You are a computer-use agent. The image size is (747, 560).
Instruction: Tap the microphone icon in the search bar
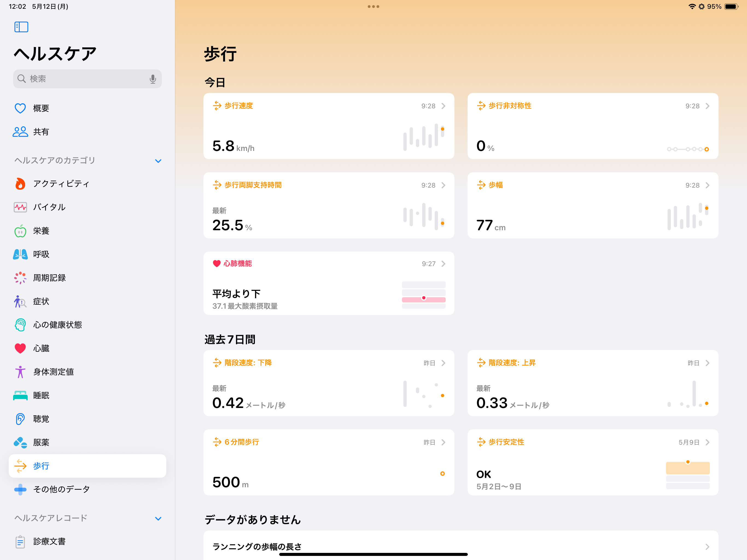click(153, 79)
